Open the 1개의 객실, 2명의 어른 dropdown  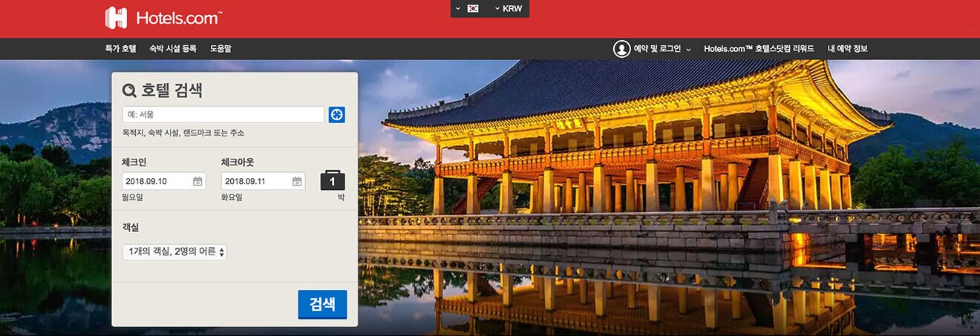[174, 252]
